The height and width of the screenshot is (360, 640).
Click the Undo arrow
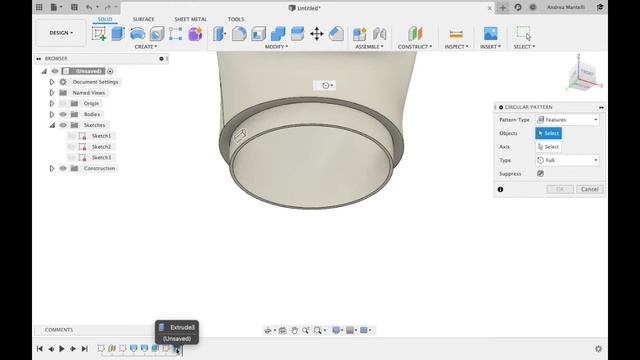coord(89,7)
